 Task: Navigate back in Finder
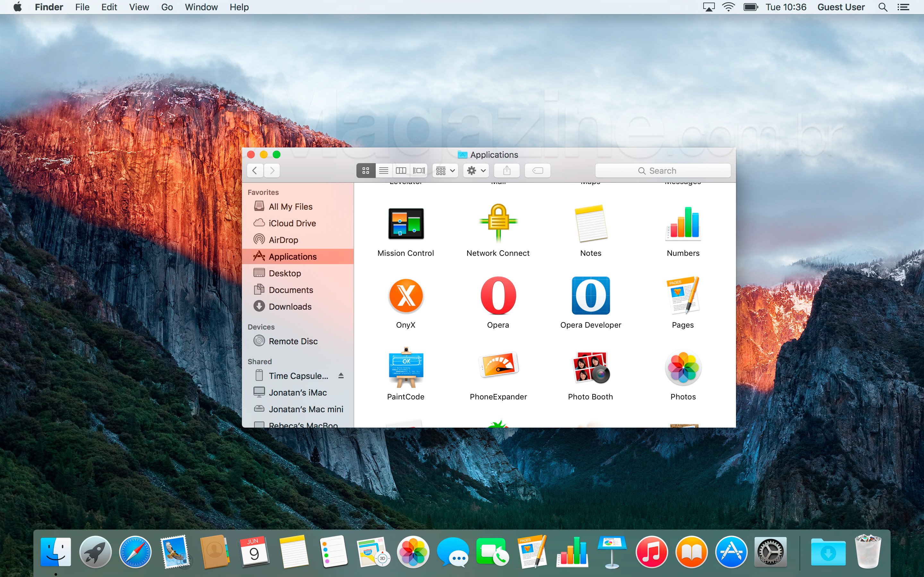click(255, 171)
